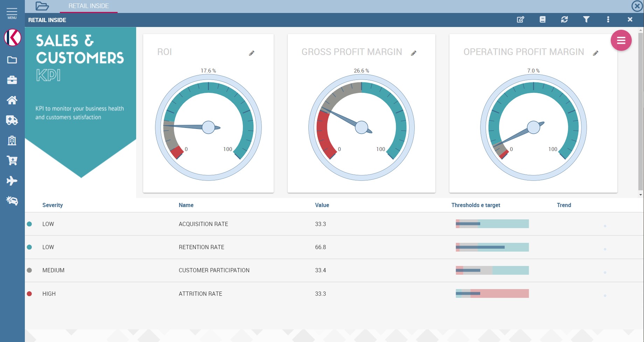The height and width of the screenshot is (342, 644).
Task: Select the CUSTOMER PARTICIPATION row name
Action: tap(214, 270)
